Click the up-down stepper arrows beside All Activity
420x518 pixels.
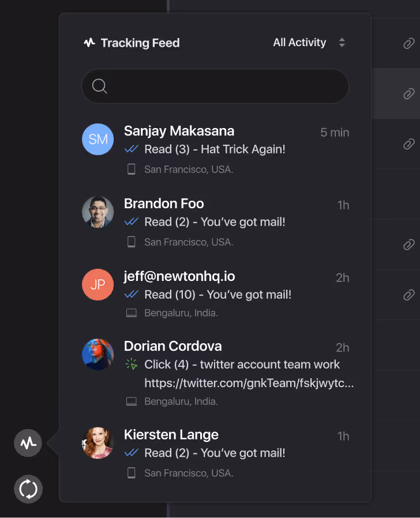tap(342, 42)
